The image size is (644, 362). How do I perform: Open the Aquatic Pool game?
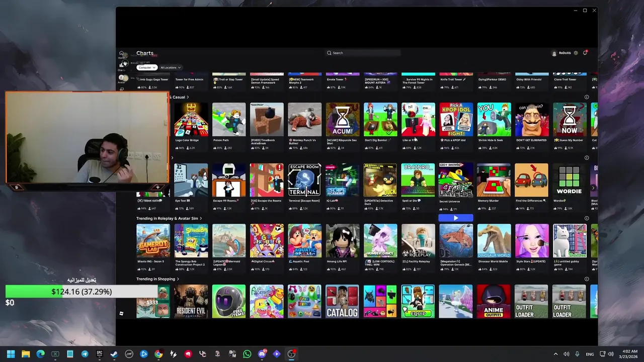[304, 241]
